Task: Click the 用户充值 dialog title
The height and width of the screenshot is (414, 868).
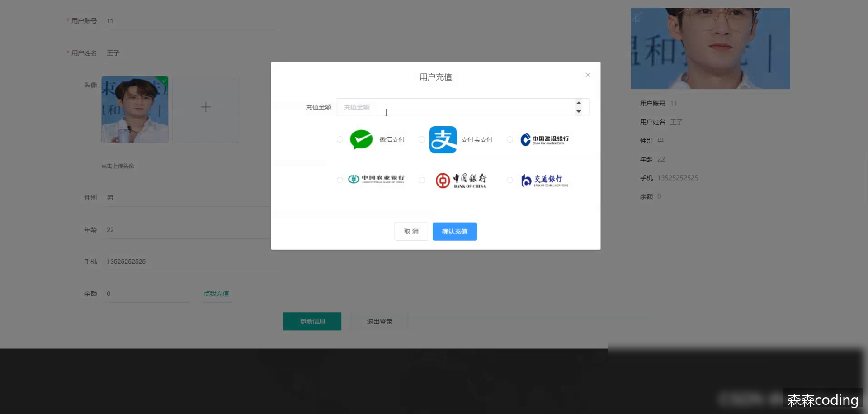Action: 436,77
